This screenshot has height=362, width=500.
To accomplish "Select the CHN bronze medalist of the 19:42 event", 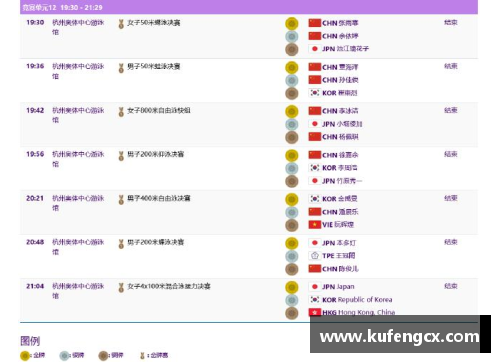I will tap(340, 137).
